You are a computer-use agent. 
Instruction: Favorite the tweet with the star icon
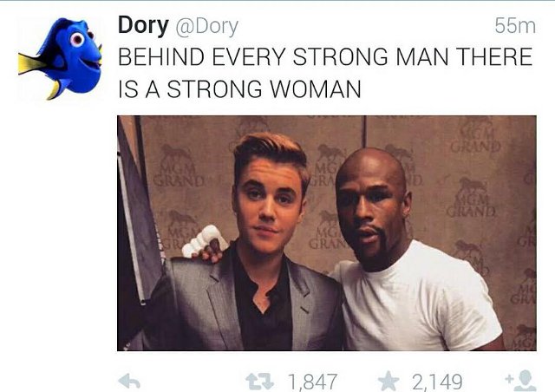(x=388, y=381)
